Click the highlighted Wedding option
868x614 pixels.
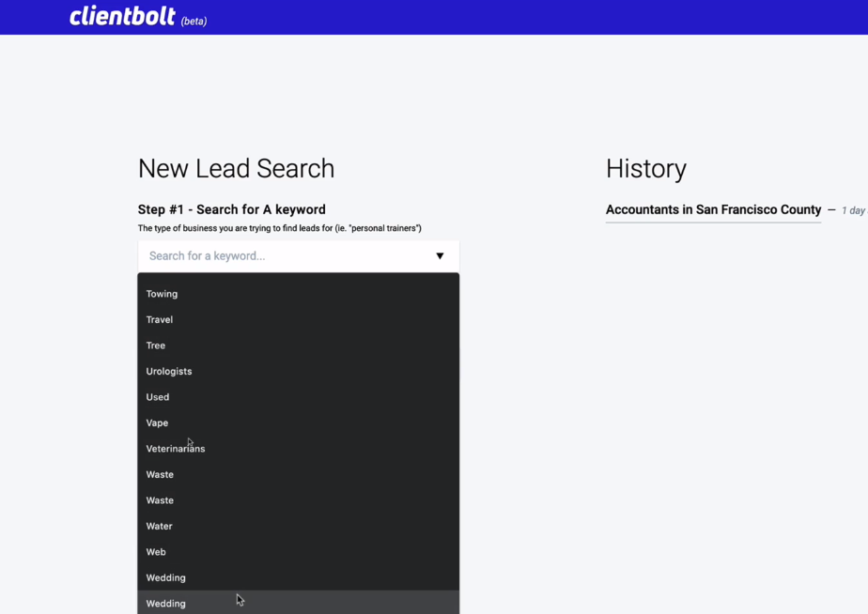click(x=299, y=603)
